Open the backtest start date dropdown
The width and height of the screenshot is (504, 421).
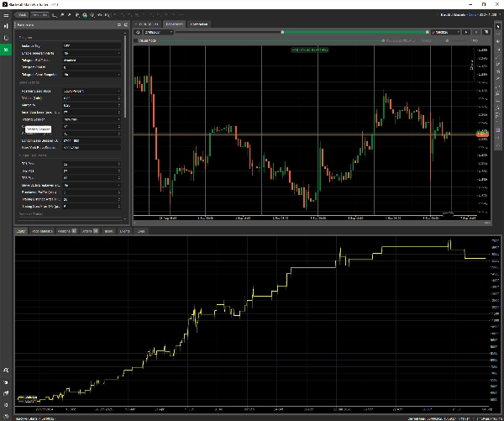tap(158, 32)
